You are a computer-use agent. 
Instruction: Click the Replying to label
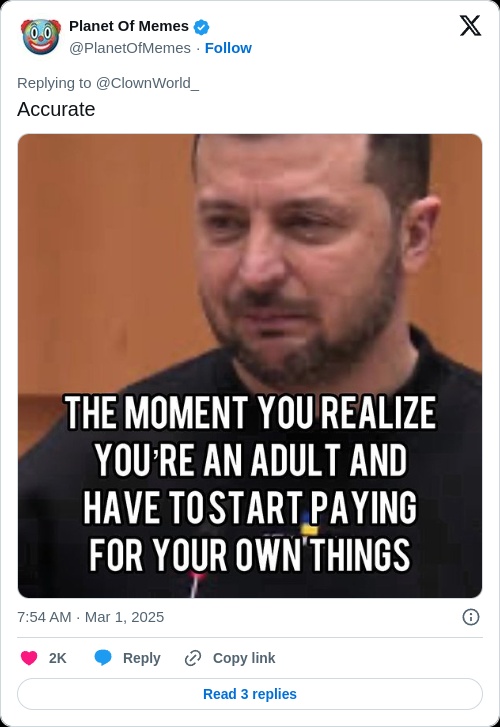(x=54, y=83)
